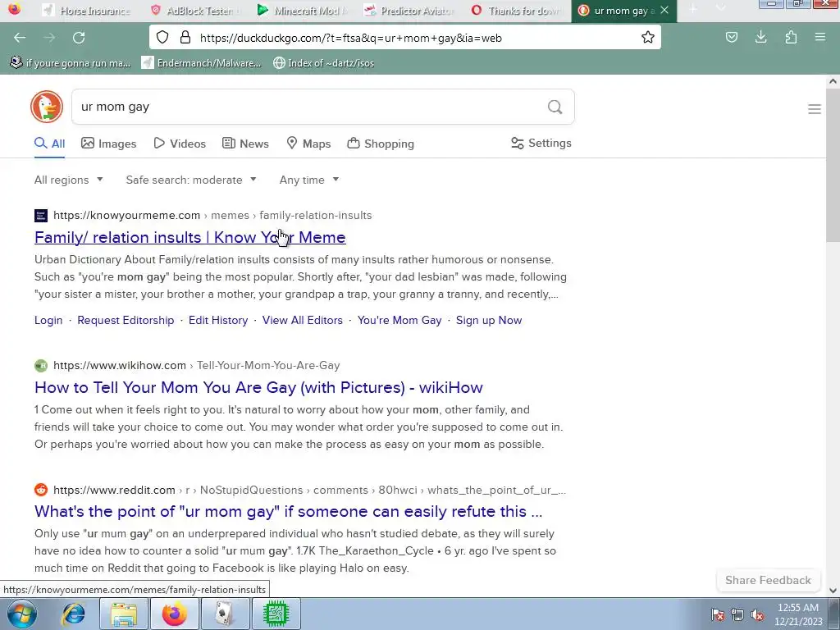Image resolution: width=840 pixels, height=630 pixels.
Task: Open the shield tracking protection icon
Action: click(162, 38)
